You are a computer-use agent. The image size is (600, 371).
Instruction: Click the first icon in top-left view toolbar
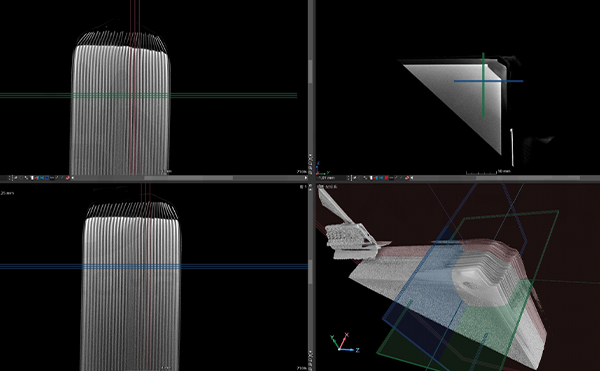coord(16,178)
